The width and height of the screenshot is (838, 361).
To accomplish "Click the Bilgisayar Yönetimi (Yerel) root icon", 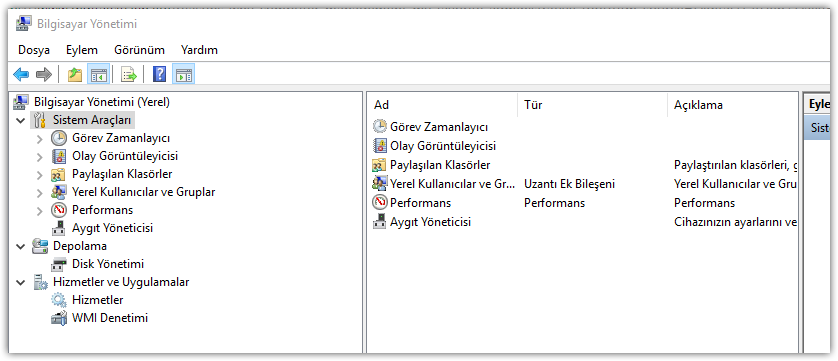I will (x=21, y=102).
